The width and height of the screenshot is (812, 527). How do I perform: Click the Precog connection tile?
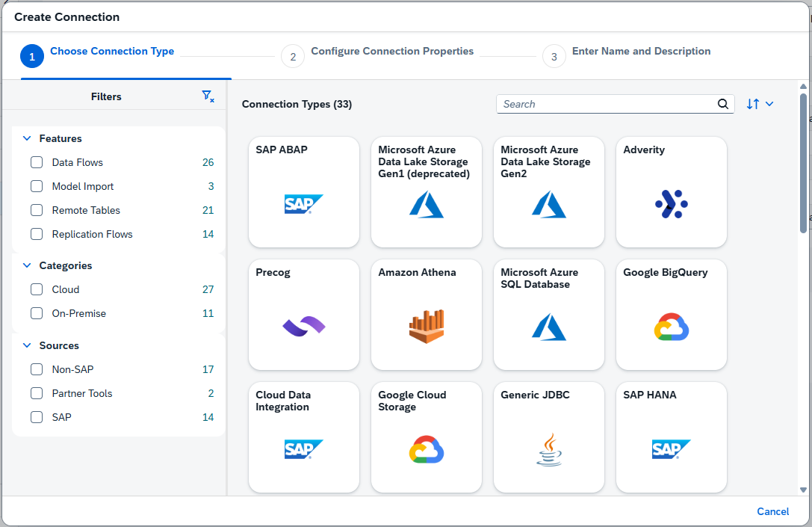[x=303, y=314]
